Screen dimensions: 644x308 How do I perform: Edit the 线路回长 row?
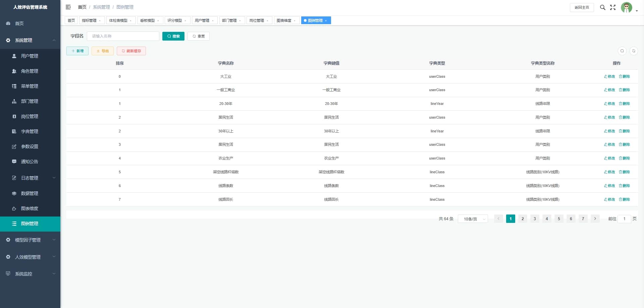point(609,199)
